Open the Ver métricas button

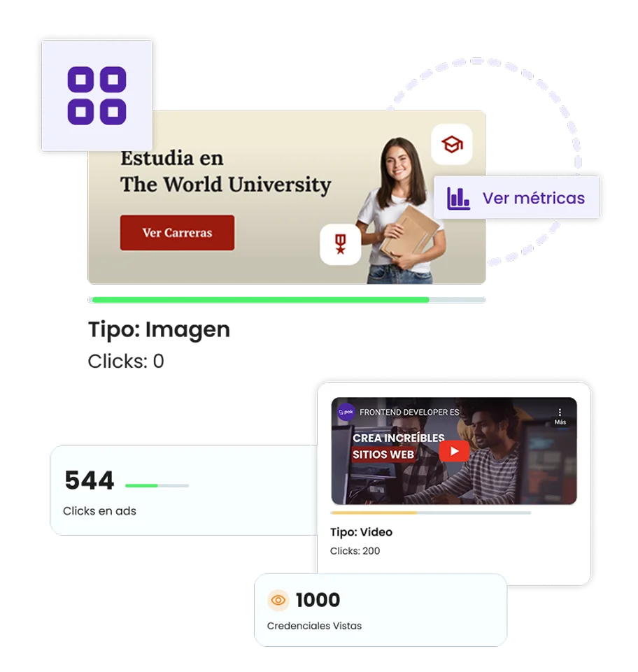point(517,198)
